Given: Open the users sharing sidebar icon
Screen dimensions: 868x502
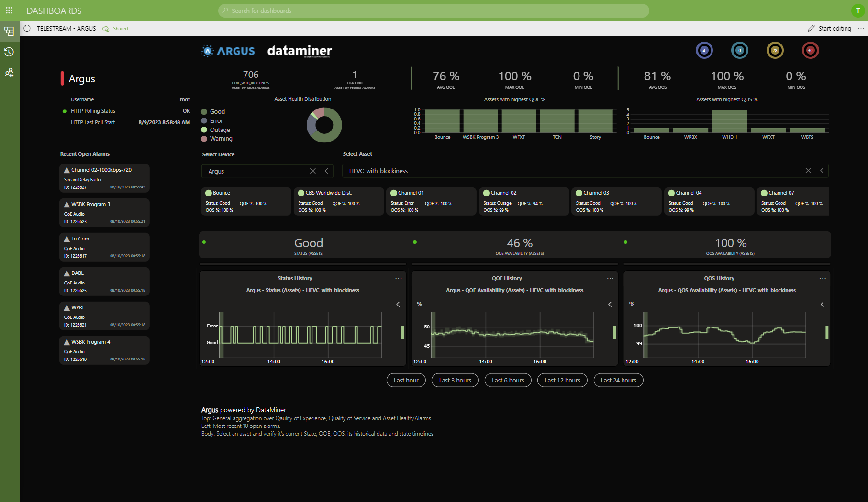Looking at the screenshot, I should point(9,72).
